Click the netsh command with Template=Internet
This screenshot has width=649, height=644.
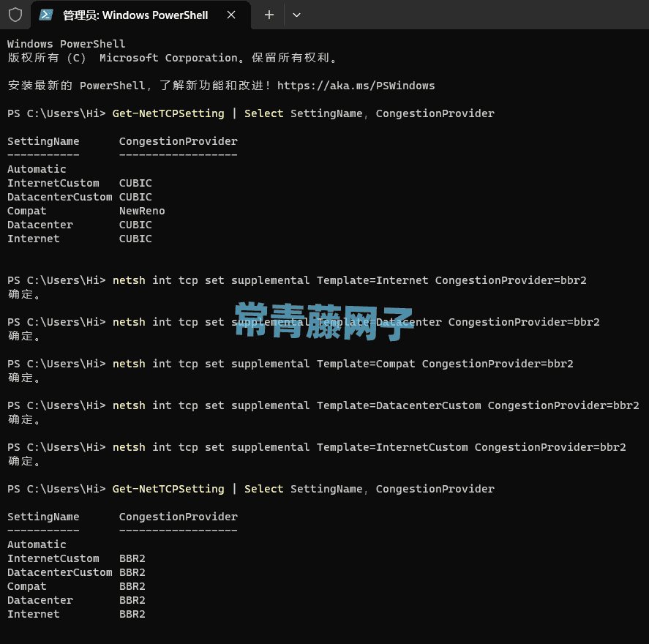pyautogui.click(x=297, y=280)
